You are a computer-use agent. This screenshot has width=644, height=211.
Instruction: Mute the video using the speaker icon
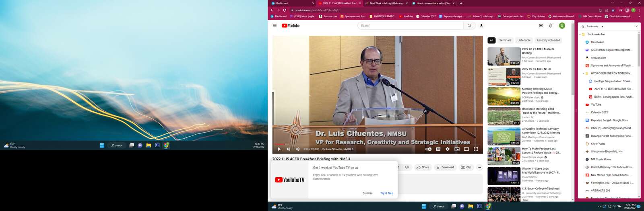[x=298, y=149]
